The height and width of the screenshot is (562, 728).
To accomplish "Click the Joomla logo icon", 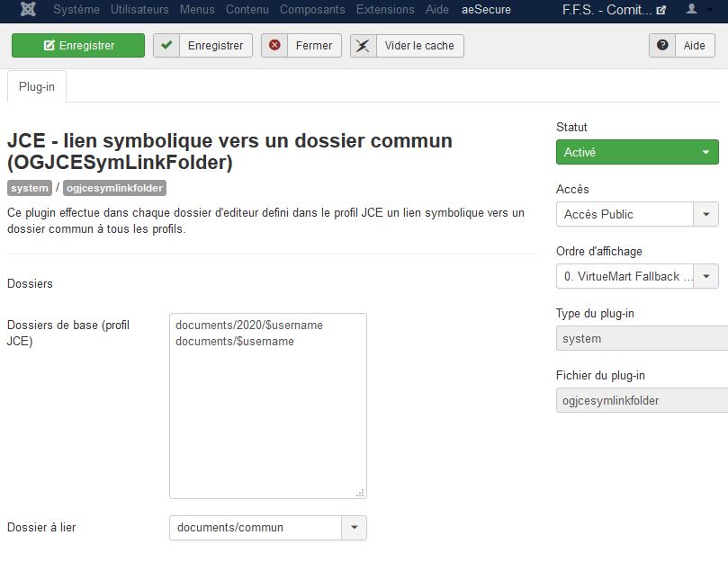I will [x=28, y=9].
